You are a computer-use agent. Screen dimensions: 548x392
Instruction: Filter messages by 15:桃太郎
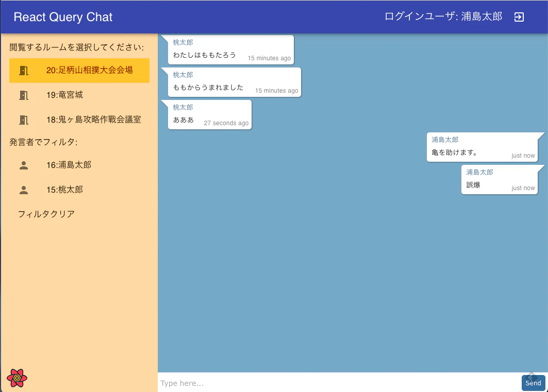tap(79, 190)
